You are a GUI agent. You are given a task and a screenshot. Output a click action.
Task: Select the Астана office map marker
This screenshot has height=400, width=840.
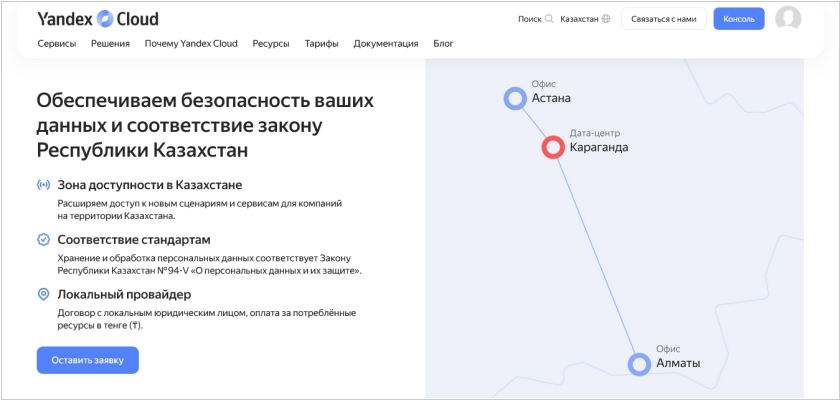tap(515, 99)
